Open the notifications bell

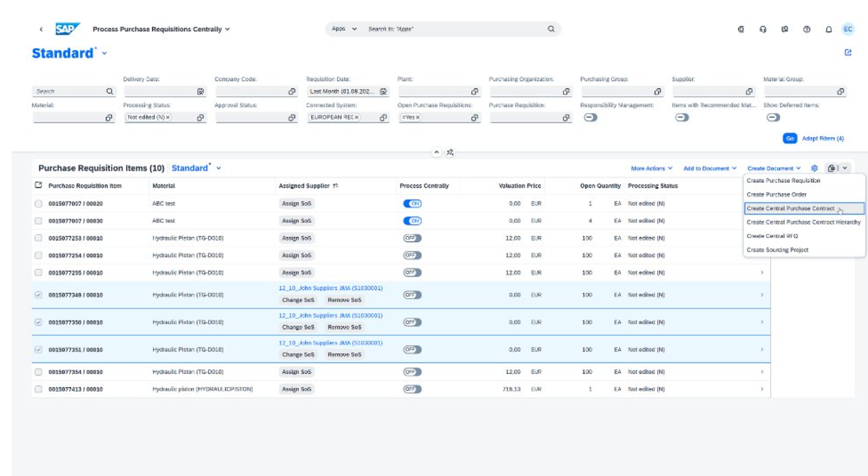coord(829,29)
